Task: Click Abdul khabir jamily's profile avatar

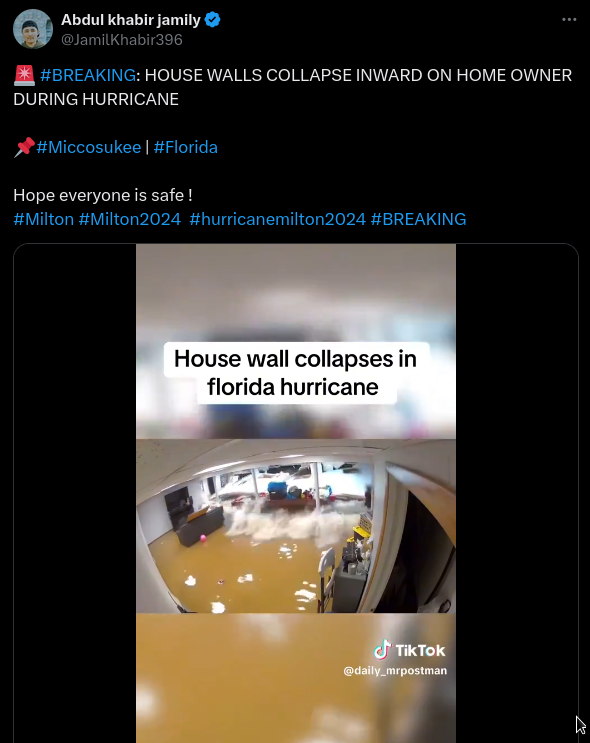Action: 33,29
